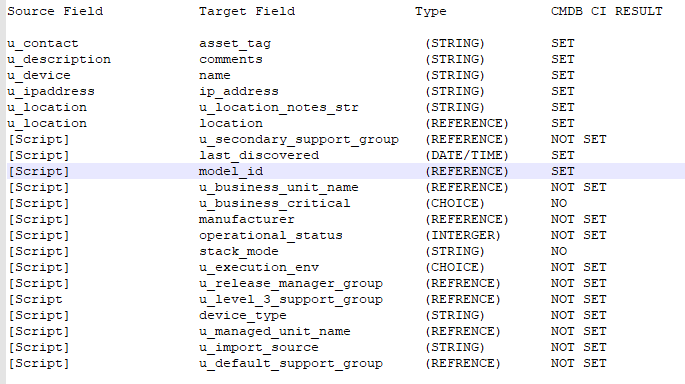685x384 pixels.
Task: Click the u_default_support_group target field
Action: 291,364
